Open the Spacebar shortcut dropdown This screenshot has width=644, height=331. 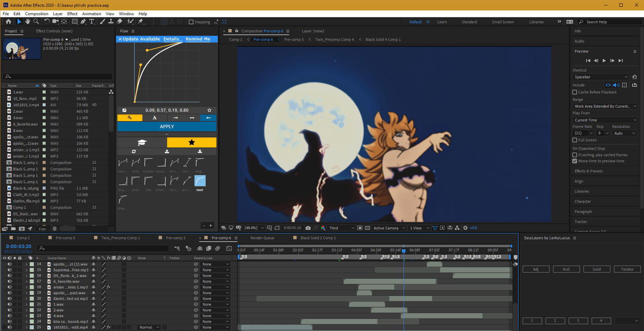[601, 77]
